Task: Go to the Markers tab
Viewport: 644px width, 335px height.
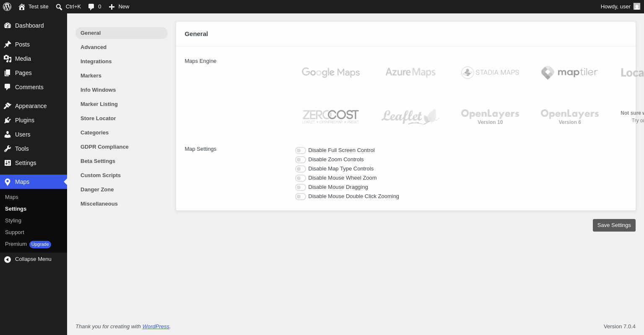Action: click(122, 76)
